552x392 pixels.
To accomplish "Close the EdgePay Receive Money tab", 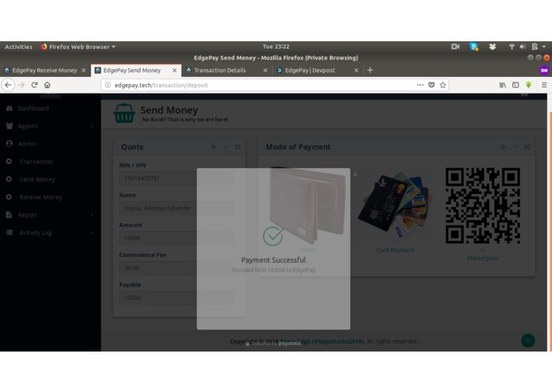I will pyautogui.click(x=83, y=71).
